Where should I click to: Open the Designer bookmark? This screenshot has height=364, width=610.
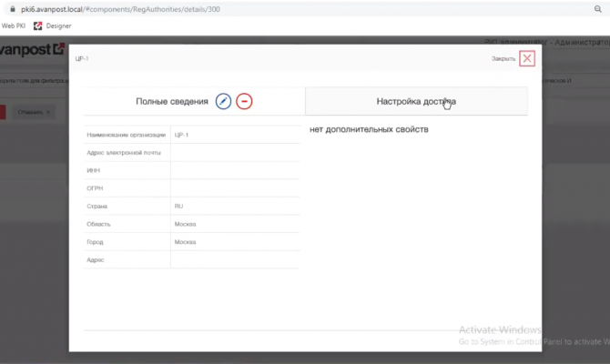pos(53,25)
